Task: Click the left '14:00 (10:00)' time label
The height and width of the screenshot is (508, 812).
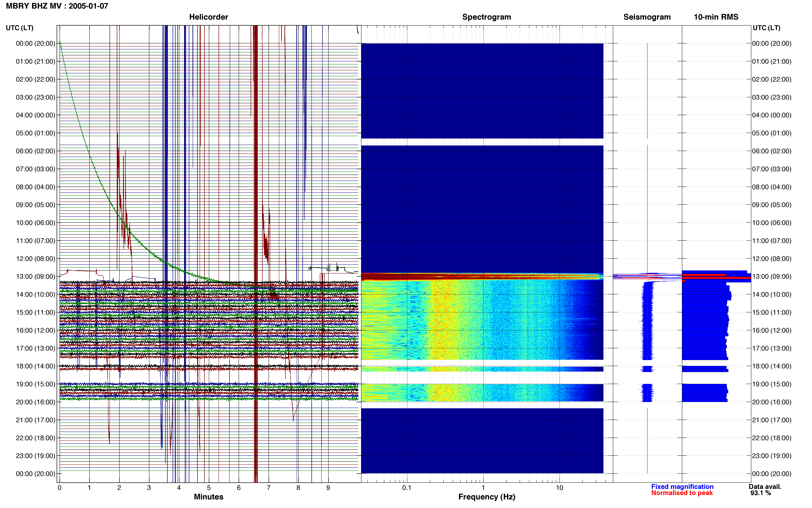Action: click(36, 294)
